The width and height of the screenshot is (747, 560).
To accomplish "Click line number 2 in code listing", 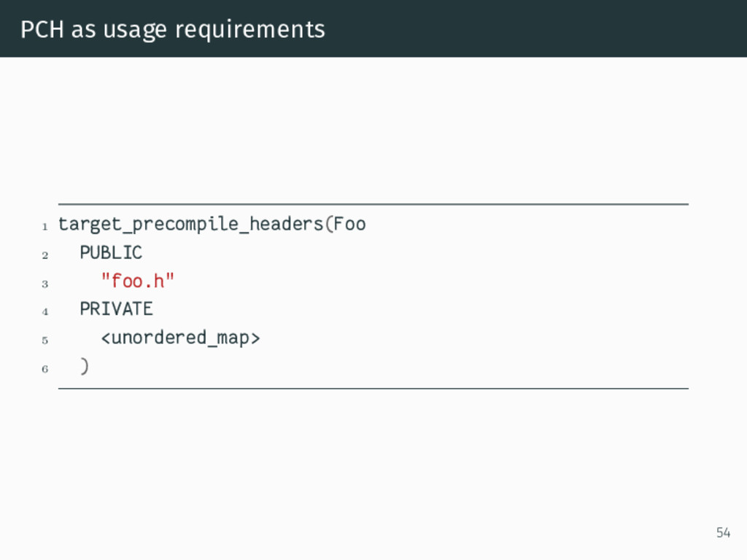I will [x=44, y=255].
